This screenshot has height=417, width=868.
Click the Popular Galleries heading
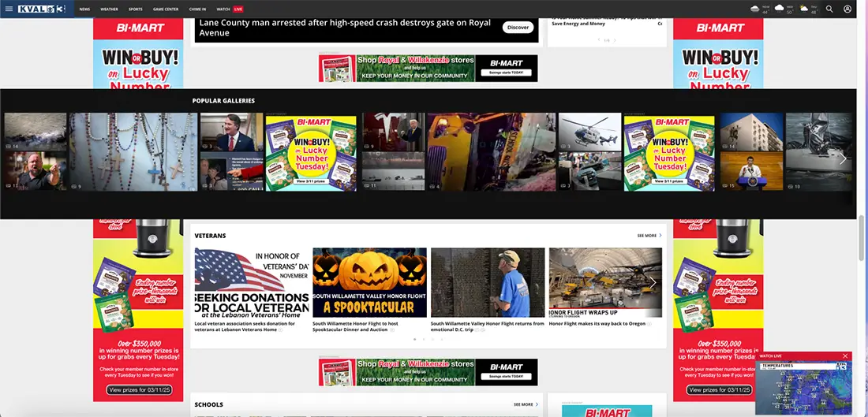pos(223,101)
